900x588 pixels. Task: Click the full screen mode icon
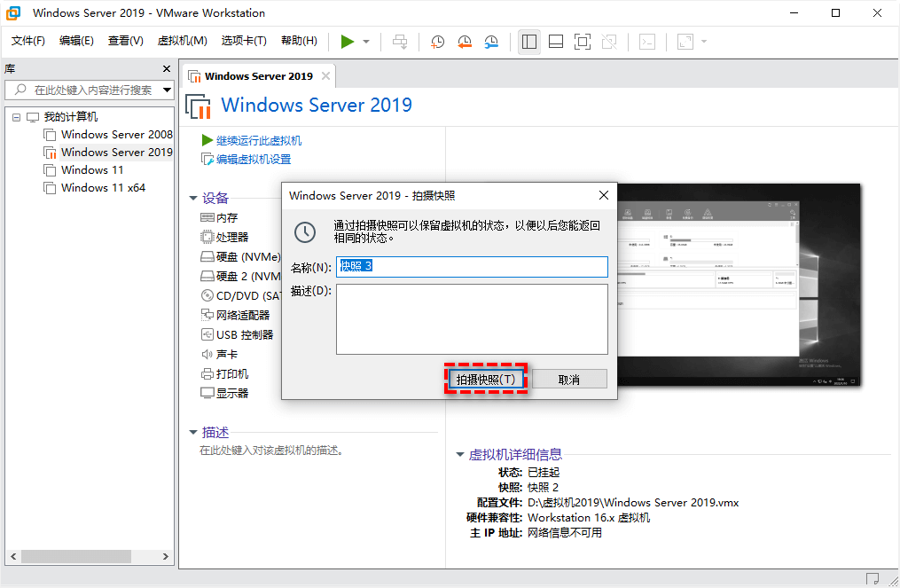583,42
